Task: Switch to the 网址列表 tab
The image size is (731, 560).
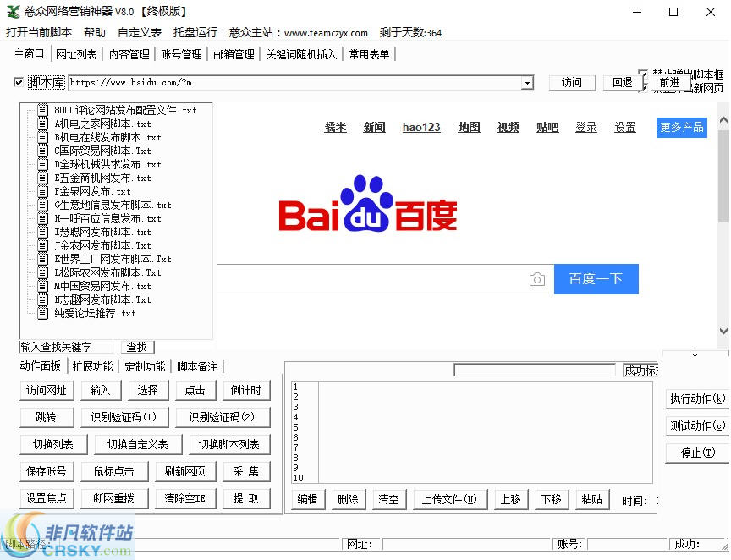Action: click(76, 54)
